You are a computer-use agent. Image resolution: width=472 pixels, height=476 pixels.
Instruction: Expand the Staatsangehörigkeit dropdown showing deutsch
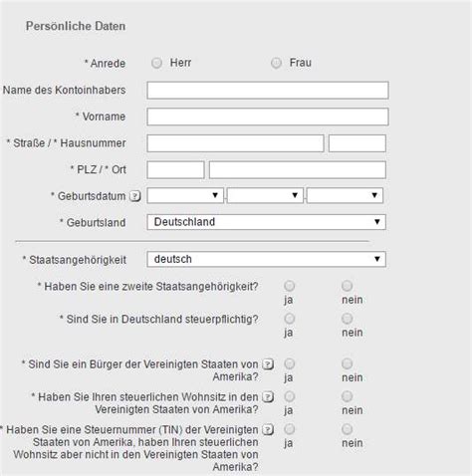(x=266, y=259)
